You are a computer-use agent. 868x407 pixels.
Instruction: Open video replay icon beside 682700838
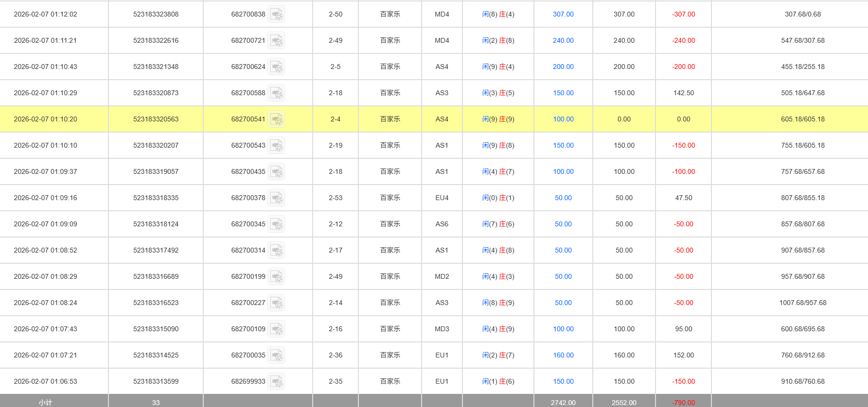[276, 15]
